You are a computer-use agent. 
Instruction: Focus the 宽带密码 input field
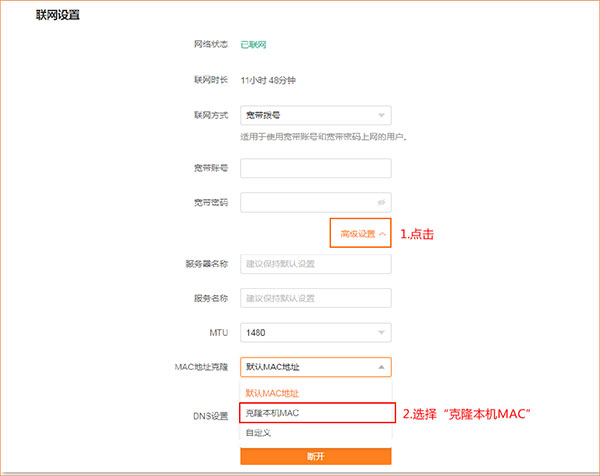click(x=305, y=202)
